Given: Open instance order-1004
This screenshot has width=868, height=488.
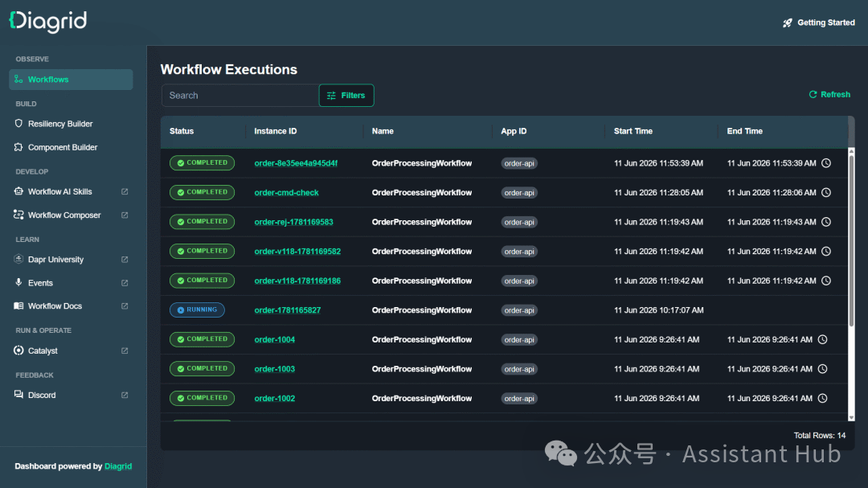Looking at the screenshot, I should point(275,339).
